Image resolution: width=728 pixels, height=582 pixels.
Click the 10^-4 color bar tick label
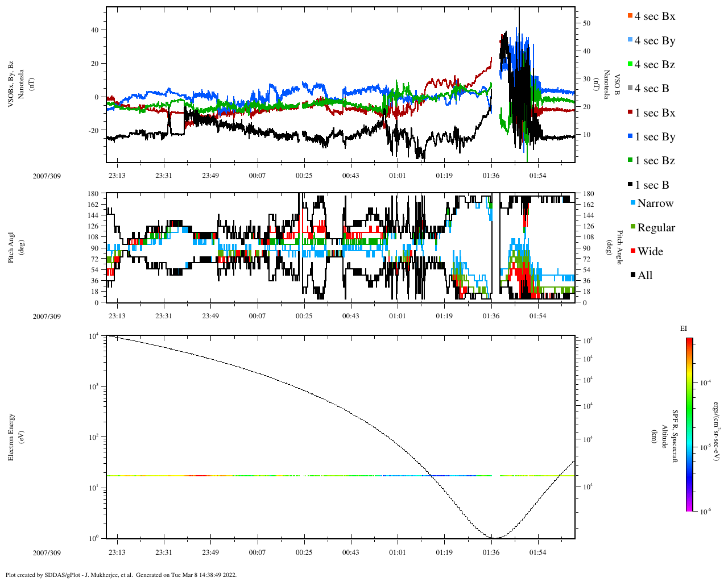706,383
